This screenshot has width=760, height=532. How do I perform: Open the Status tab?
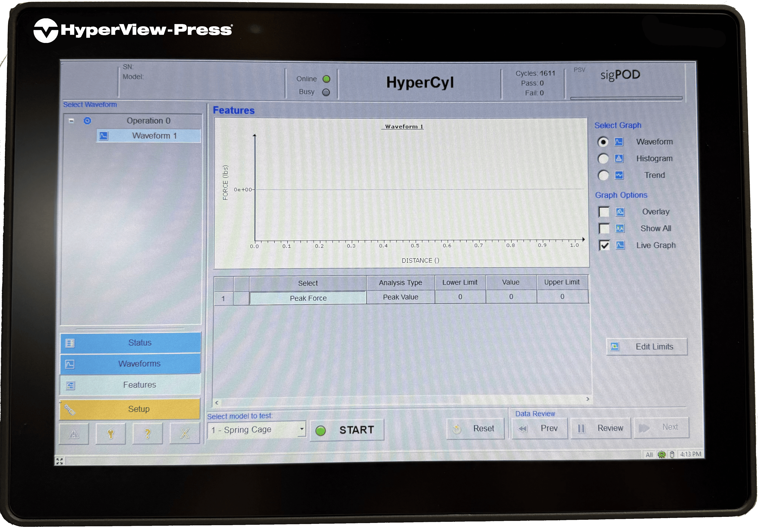130,343
